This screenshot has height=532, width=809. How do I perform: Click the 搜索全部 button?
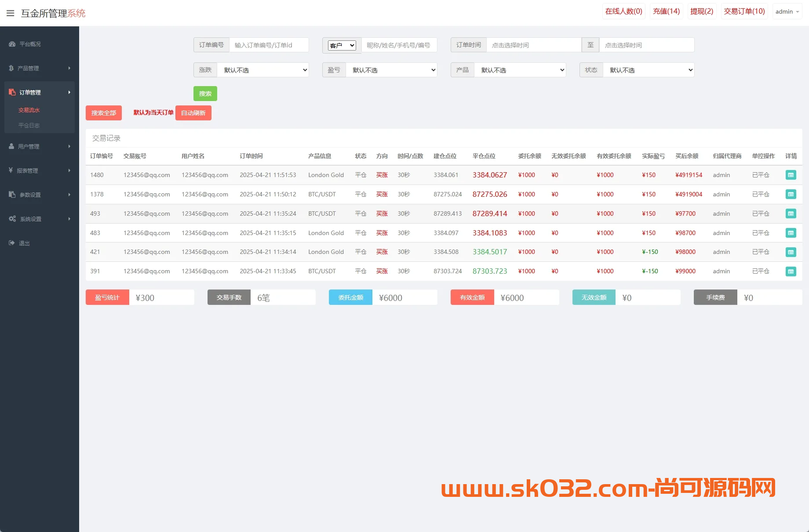point(103,113)
